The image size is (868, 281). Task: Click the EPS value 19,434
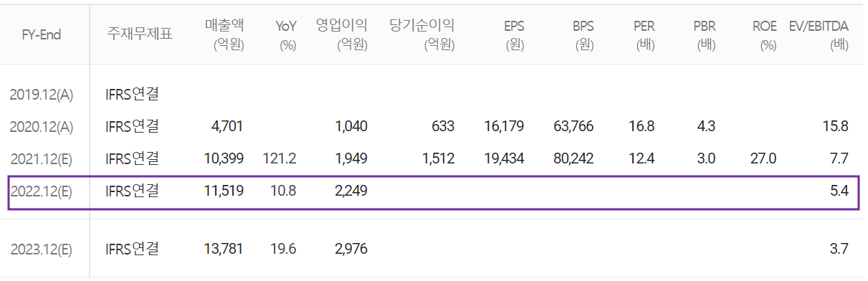coord(504,158)
